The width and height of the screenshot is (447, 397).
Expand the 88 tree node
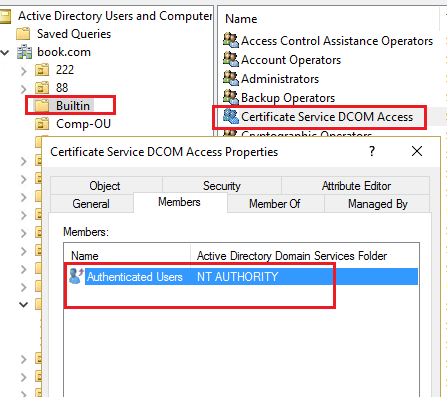click(x=23, y=89)
